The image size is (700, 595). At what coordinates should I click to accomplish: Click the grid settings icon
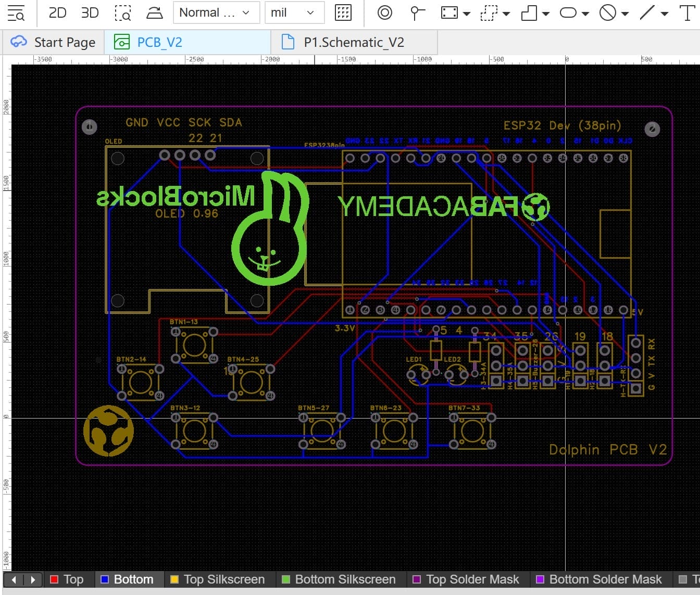coord(343,12)
